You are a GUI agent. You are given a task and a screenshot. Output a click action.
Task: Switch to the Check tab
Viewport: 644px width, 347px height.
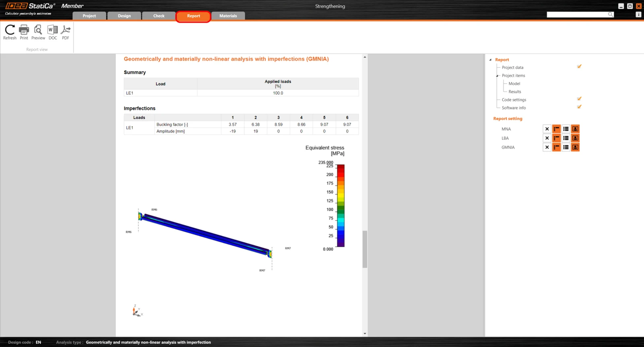click(x=159, y=16)
